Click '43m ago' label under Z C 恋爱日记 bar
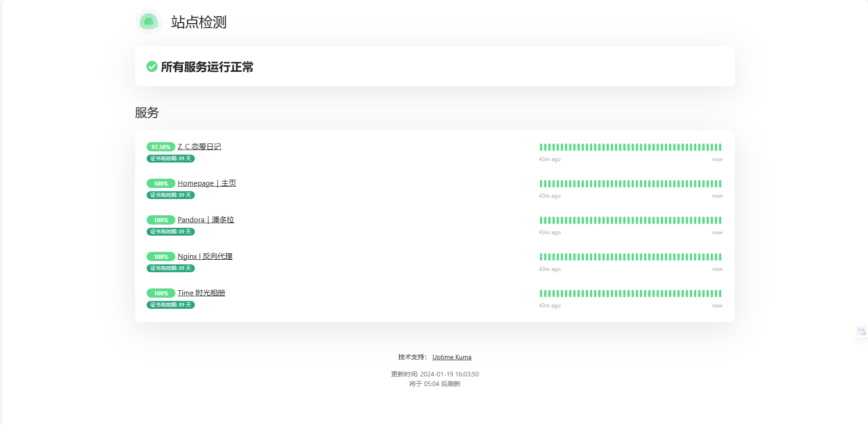Viewport: 868px width, 425px height. 550,159
